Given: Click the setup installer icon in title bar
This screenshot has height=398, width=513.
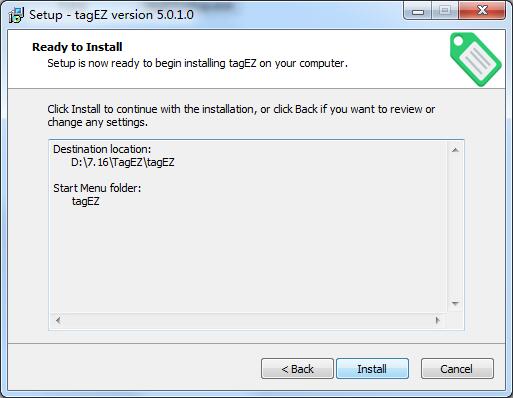Looking at the screenshot, I should click(x=16, y=15).
